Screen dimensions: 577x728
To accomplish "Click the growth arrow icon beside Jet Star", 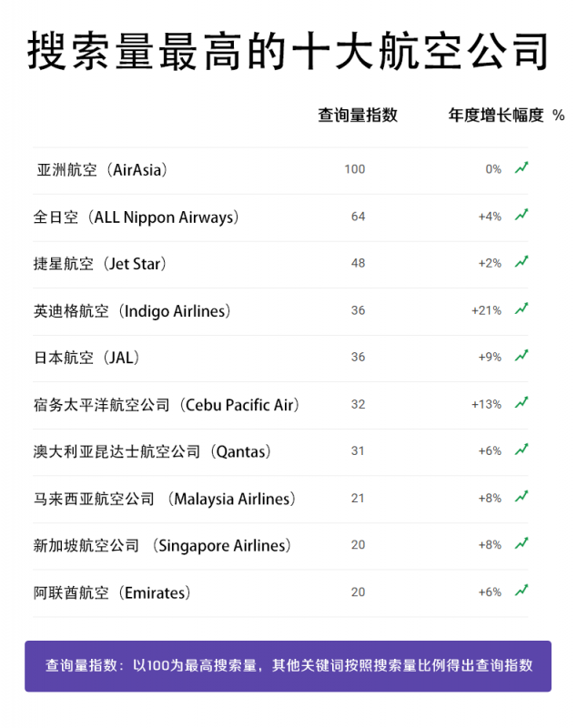I will [521, 262].
